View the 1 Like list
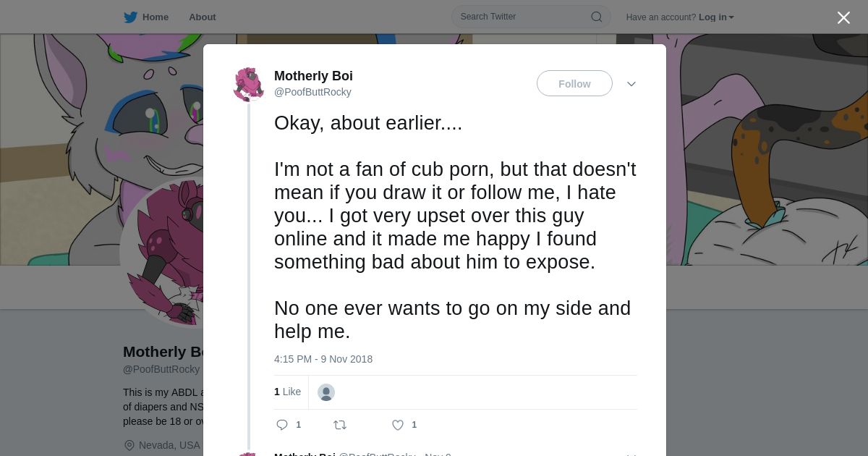868x456 pixels. pyautogui.click(x=287, y=392)
